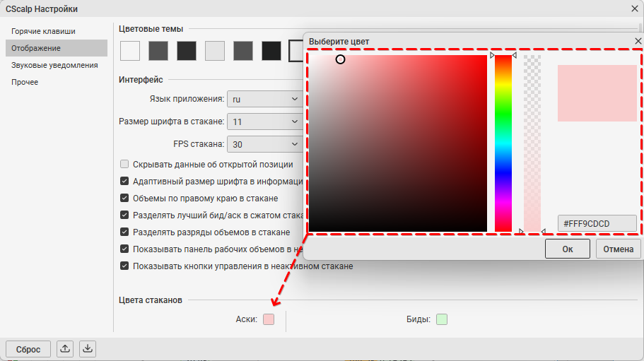Open the Язык приложения dropdown
644x361 pixels.
[265, 99]
